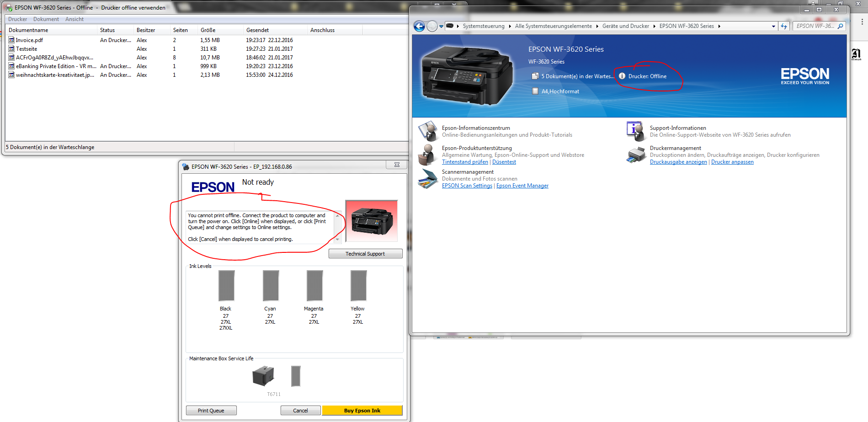Click the maintenance box service life bar

pos(296,376)
